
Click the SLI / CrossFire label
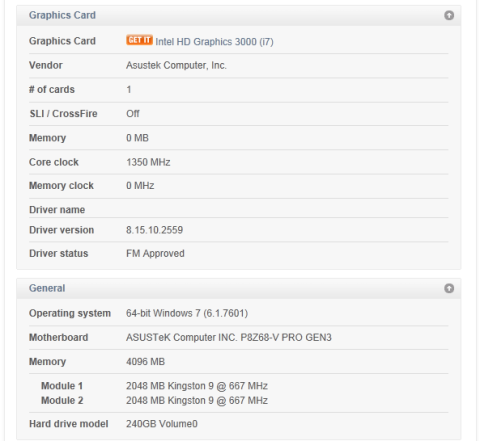(x=63, y=114)
